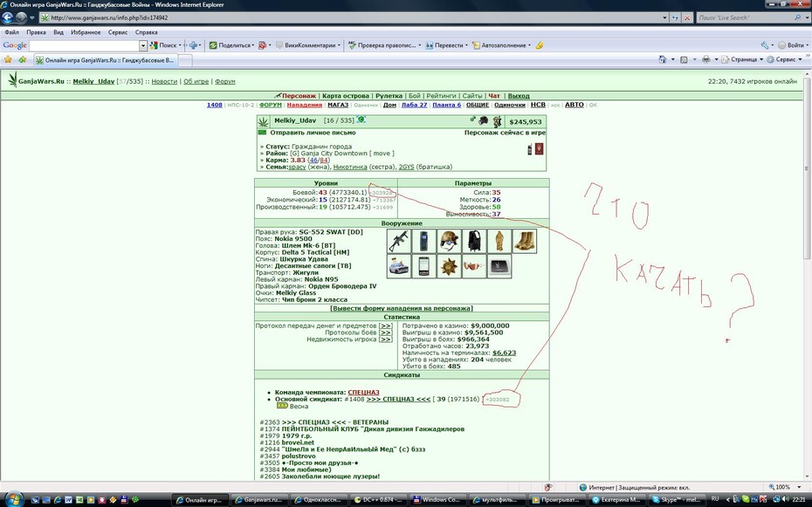Click the Google toolbar highlighter icon
Image resolution: width=812 pixels, height=507 pixels.
539,45
